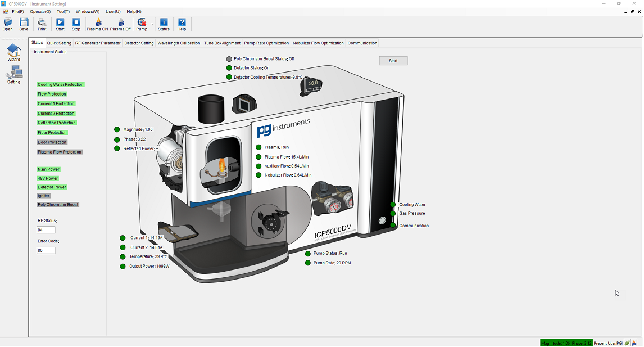Screen dimensions: 644x347
Task: Click the Detector Status green indicator dot
Action: [x=229, y=68]
